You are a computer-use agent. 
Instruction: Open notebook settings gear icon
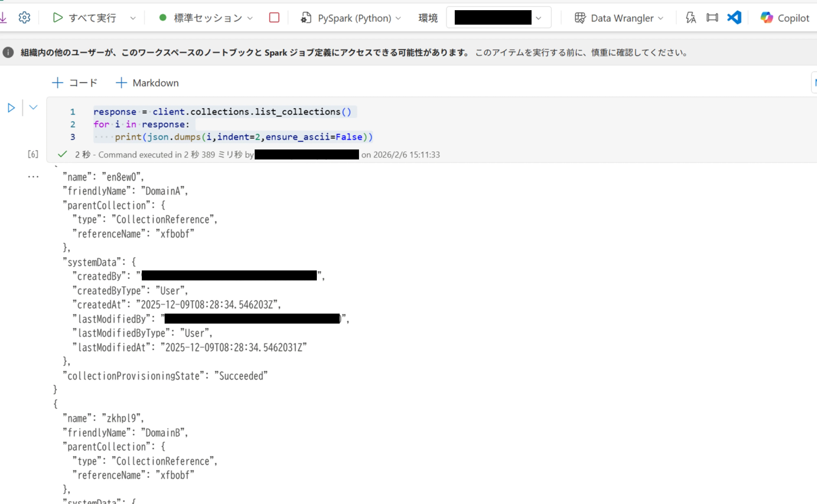click(x=24, y=18)
